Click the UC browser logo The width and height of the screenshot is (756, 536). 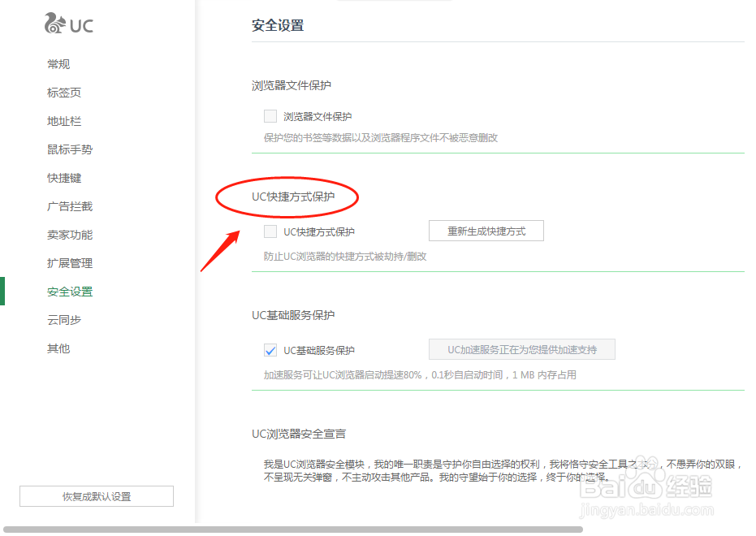coord(68,24)
